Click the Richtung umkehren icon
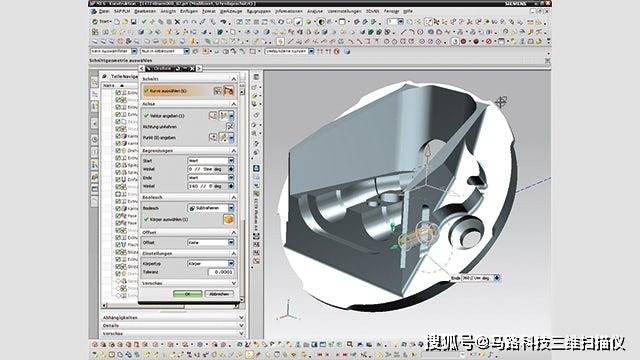 coord(230,127)
